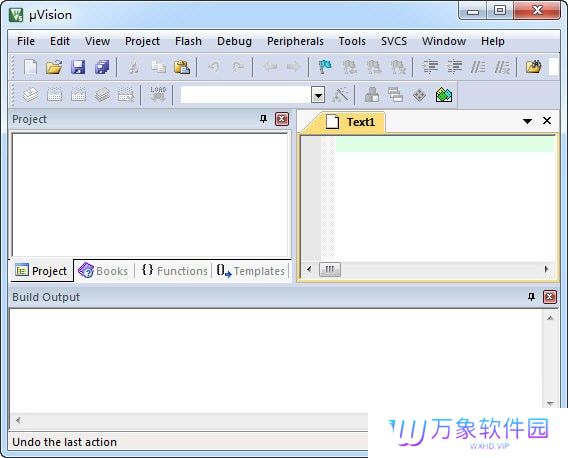Unindent the selected lines icon
568x458 pixels.
click(454, 67)
